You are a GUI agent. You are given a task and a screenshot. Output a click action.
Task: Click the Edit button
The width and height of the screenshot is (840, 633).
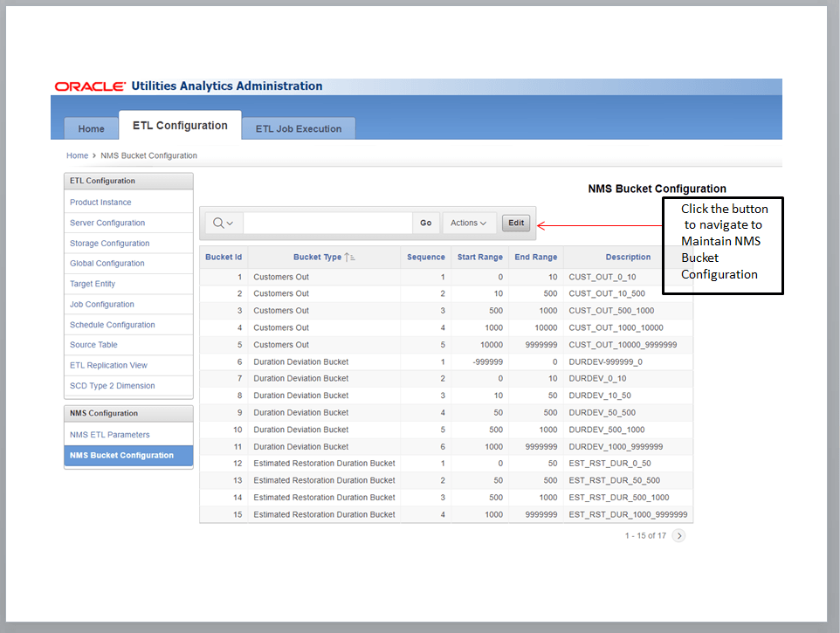pyautogui.click(x=515, y=223)
